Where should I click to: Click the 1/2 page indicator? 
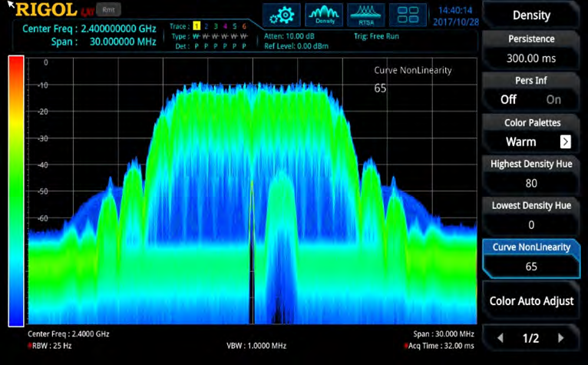pos(530,338)
